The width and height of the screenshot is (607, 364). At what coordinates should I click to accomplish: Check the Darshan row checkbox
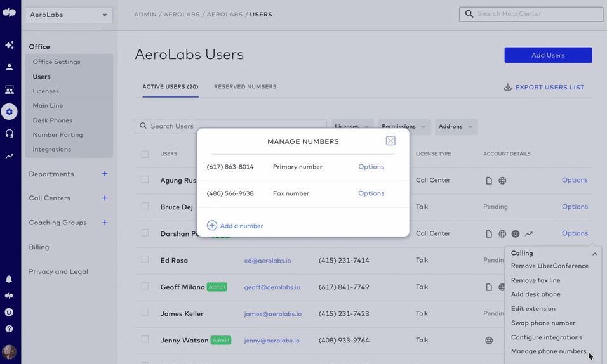coord(145,233)
